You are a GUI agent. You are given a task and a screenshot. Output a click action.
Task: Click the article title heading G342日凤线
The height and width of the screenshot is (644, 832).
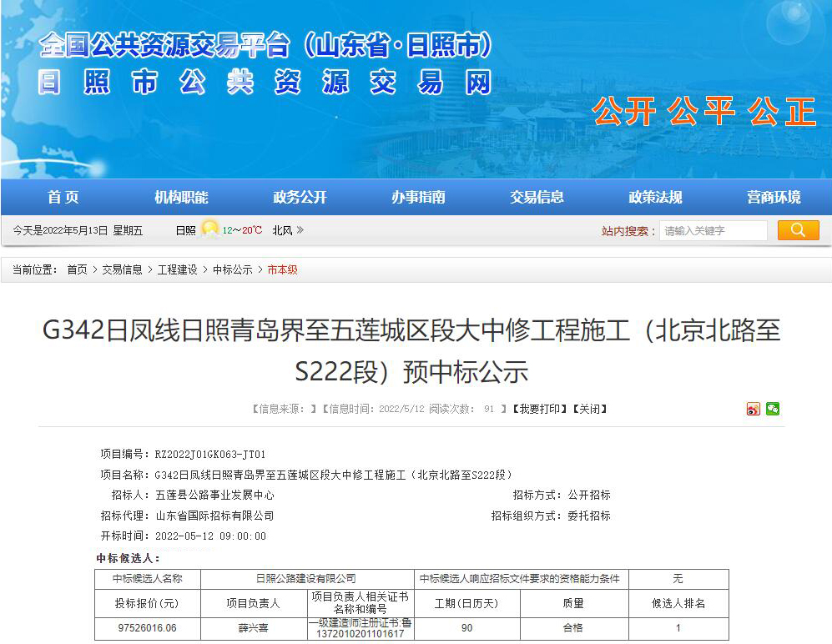coord(411,350)
